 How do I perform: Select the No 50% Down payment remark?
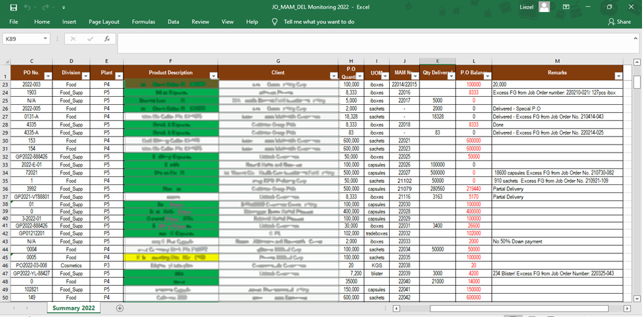(557, 241)
